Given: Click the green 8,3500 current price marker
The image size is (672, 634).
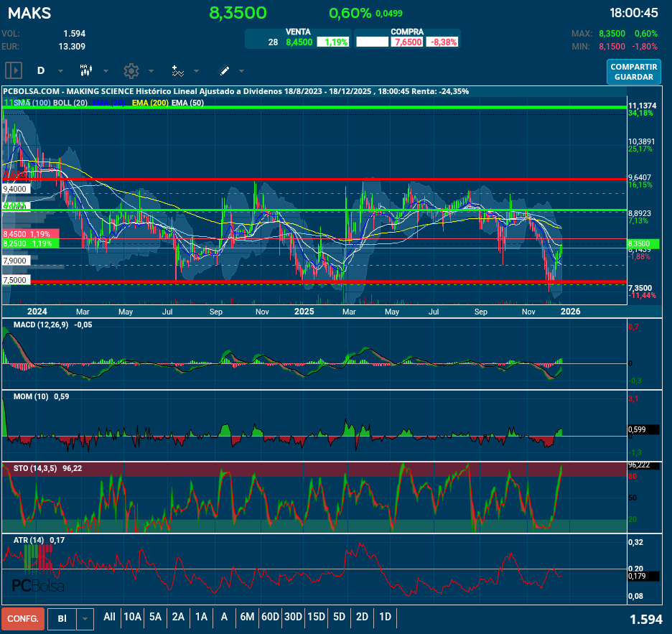Looking at the screenshot, I should point(638,244).
